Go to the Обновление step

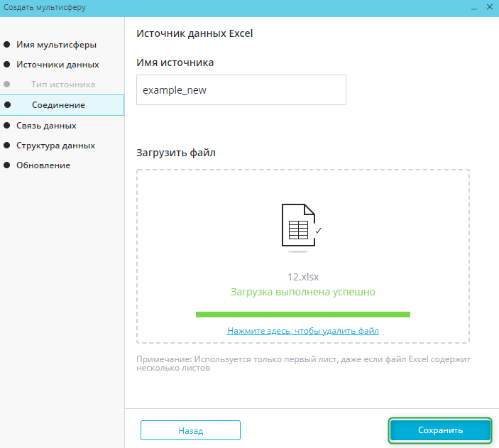pyautogui.click(x=43, y=165)
